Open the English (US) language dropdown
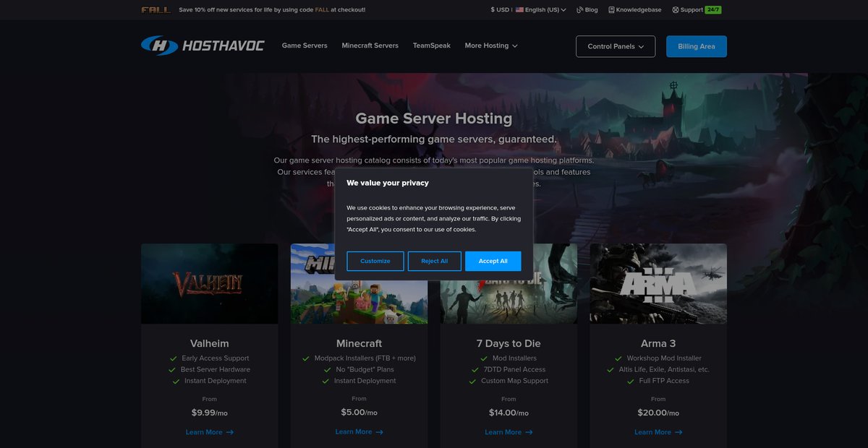This screenshot has height=448, width=868. click(x=541, y=10)
